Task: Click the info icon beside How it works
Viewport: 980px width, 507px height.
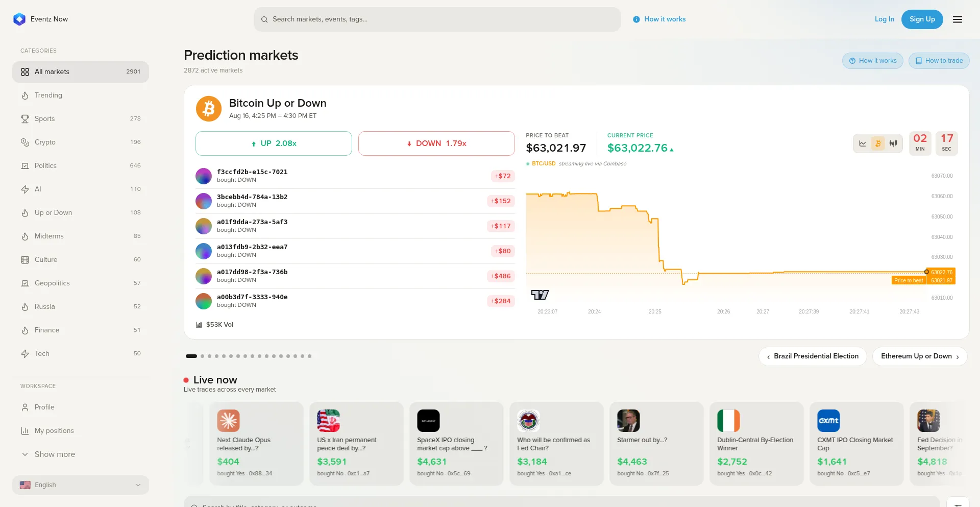Action: [x=636, y=19]
